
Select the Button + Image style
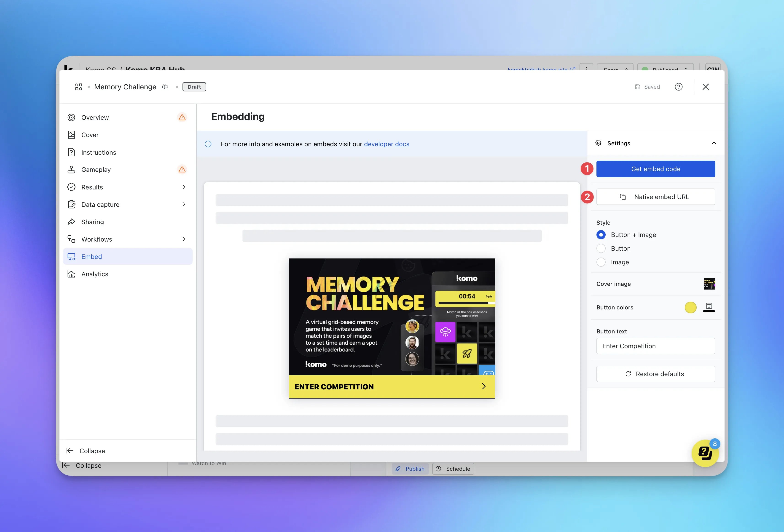pyautogui.click(x=601, y=235)
